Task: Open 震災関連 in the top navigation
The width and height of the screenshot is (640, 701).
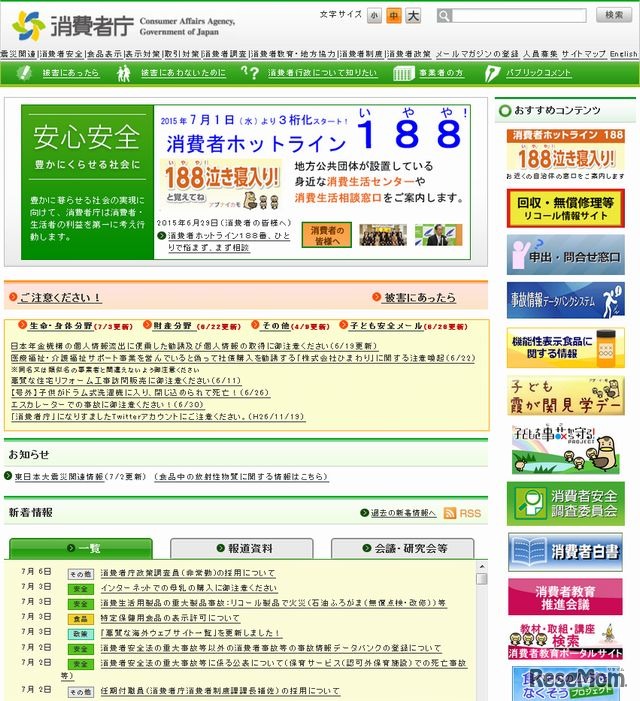Action: [x=18, y=54]
